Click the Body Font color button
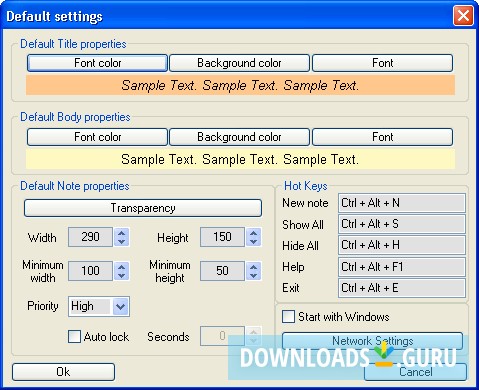Screen dimensions: 479x390 tap(97, 137)
